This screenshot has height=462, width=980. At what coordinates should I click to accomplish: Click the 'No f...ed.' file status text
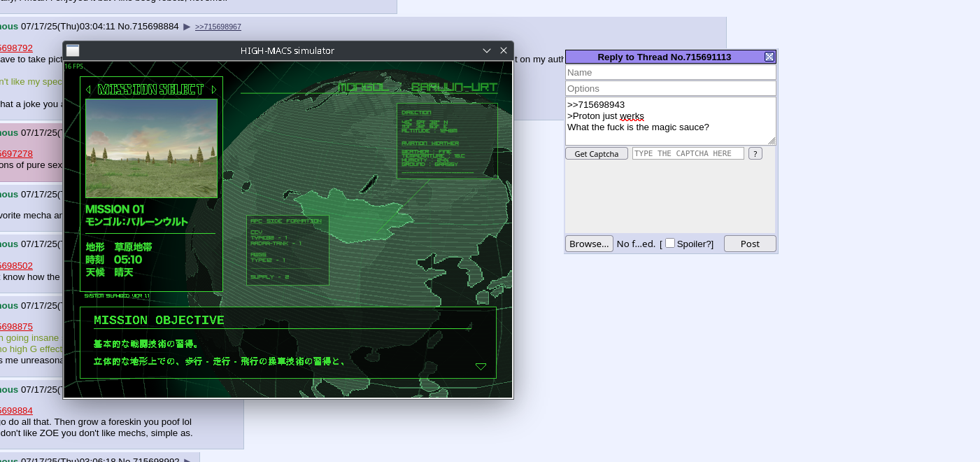pyautogui.click(x=636, y=244)
